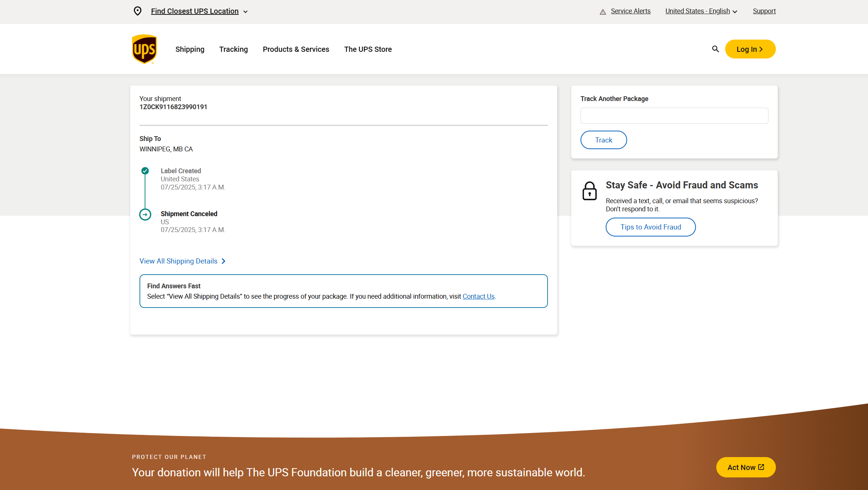
Task: Click the Track button
Action: (x=603, y=140)
